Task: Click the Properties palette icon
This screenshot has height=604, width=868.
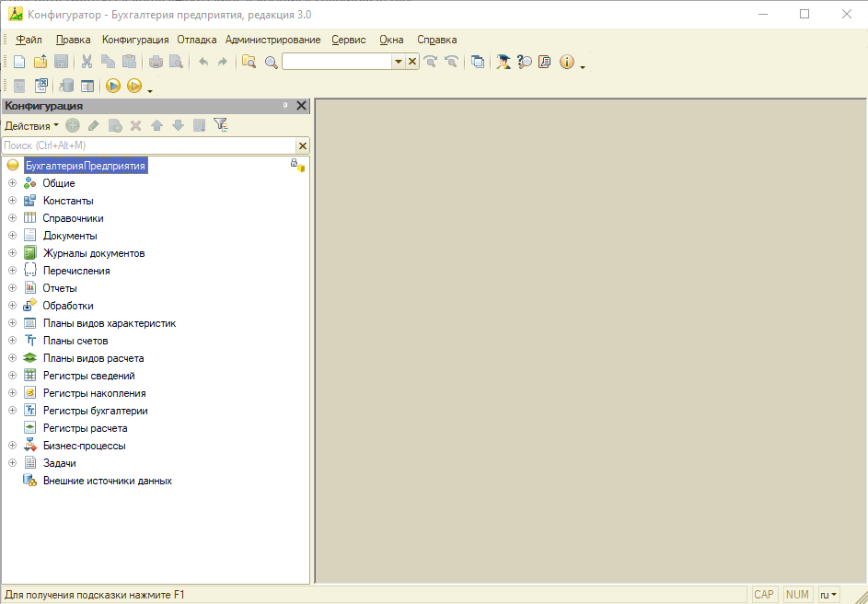Action: pyautogui.click(x=87, y=86)
